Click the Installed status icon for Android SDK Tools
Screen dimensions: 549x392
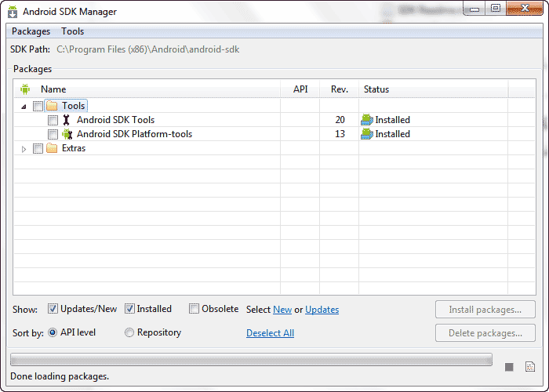pos(366,120)
